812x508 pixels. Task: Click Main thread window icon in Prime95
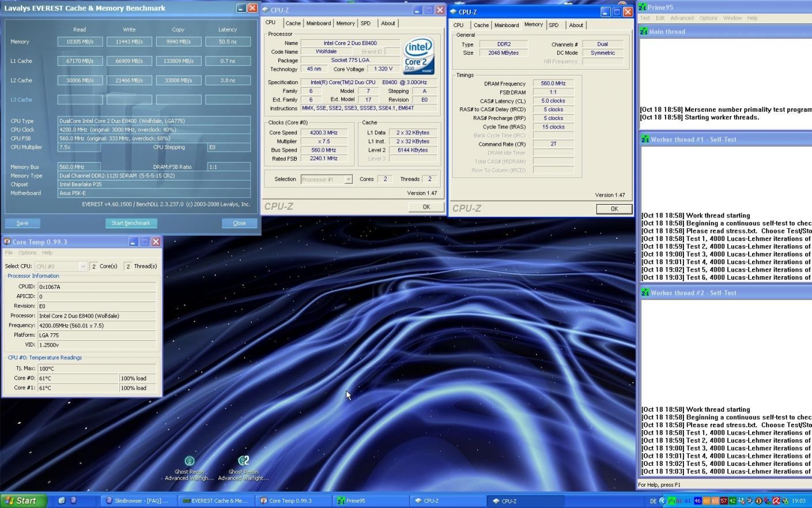coord(644,31)
